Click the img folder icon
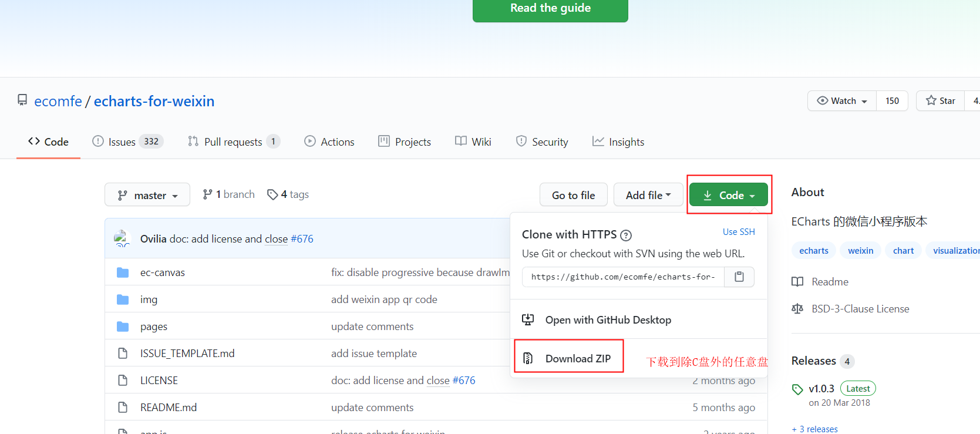This screenshot has height=434, width=980. [123, 300]
